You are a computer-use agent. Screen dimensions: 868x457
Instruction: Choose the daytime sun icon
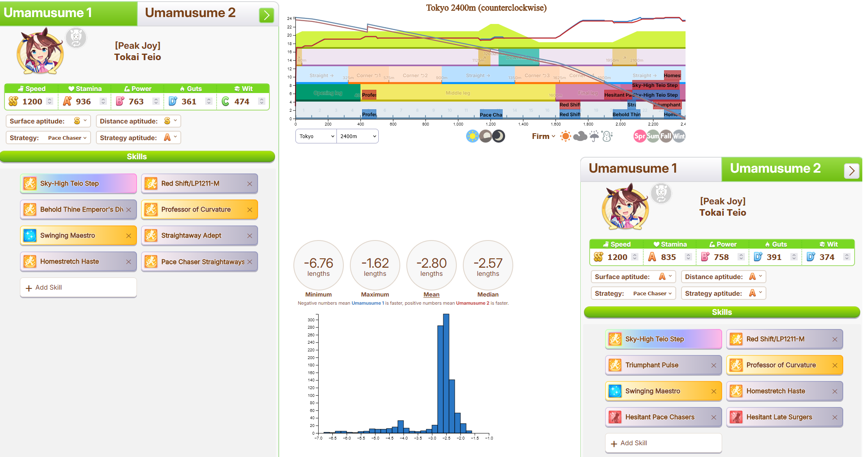(472, 136)
